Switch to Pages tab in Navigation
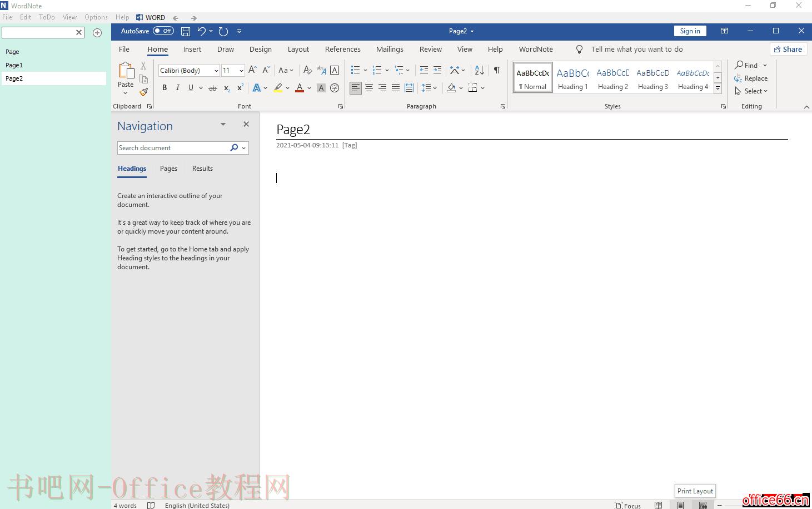 168,169
